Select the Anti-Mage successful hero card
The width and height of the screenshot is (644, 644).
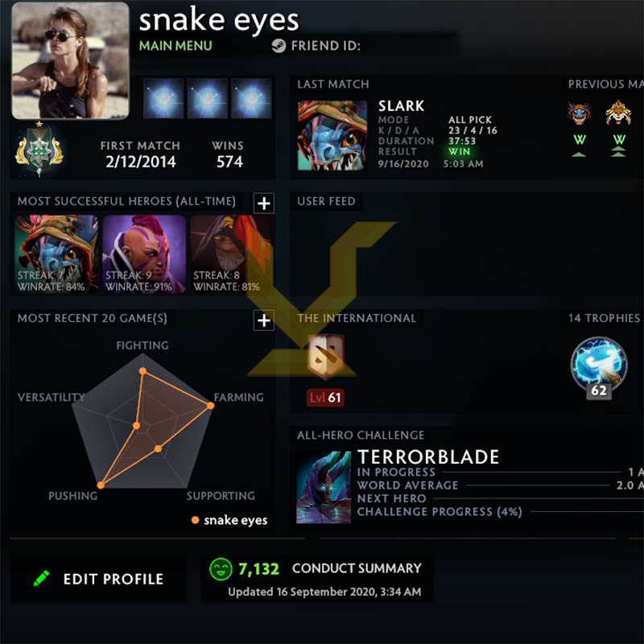[144, 254]
